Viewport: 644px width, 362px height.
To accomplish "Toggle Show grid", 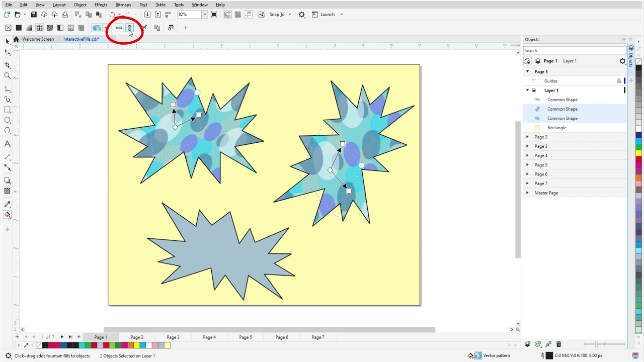I will 237,15.
